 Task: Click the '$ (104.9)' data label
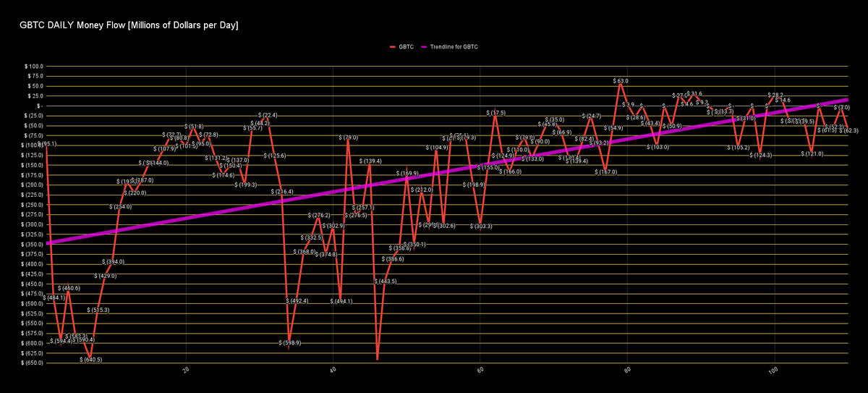coord(437,148)
